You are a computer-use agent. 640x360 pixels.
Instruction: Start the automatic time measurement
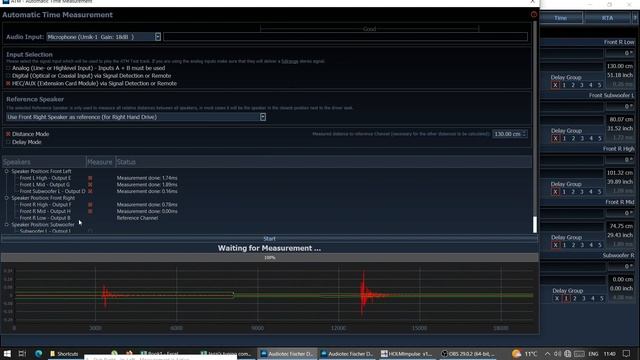point(269,239)
